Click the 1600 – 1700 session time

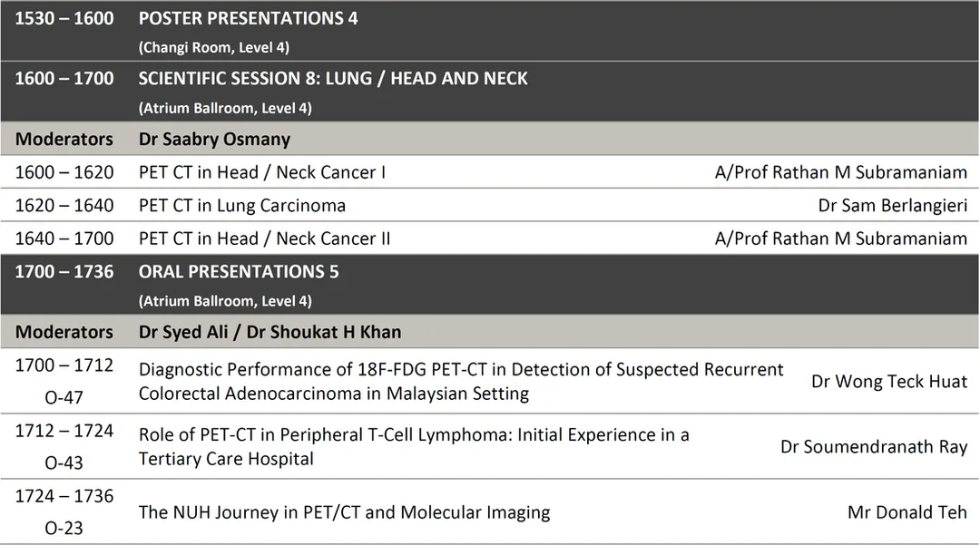64,78
